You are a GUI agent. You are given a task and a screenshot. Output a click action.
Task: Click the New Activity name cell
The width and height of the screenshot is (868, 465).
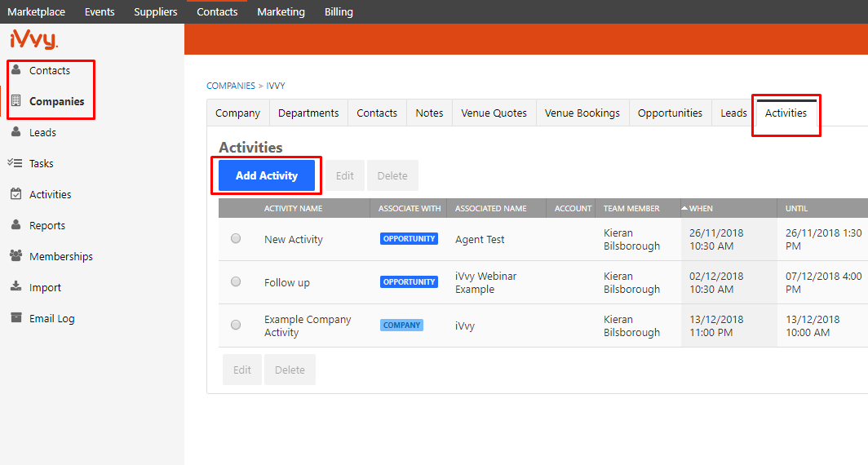[x=294, y=239]
